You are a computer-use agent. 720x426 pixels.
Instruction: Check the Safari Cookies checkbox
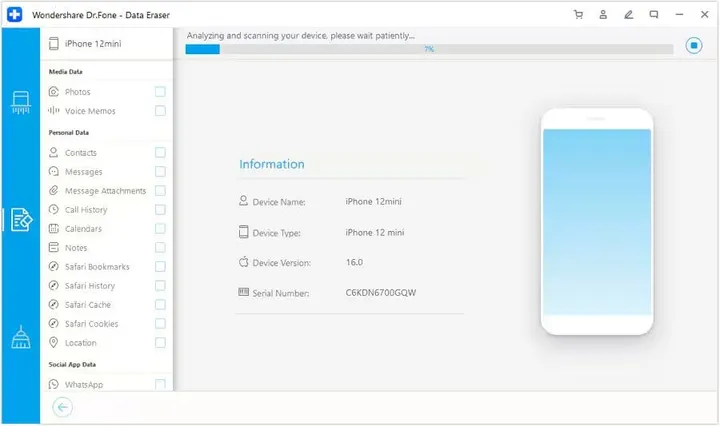pos(160,324)
